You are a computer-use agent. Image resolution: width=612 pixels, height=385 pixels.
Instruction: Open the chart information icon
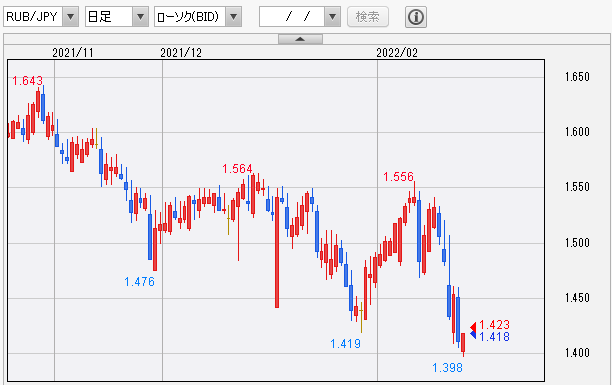[x=416, y=17]
